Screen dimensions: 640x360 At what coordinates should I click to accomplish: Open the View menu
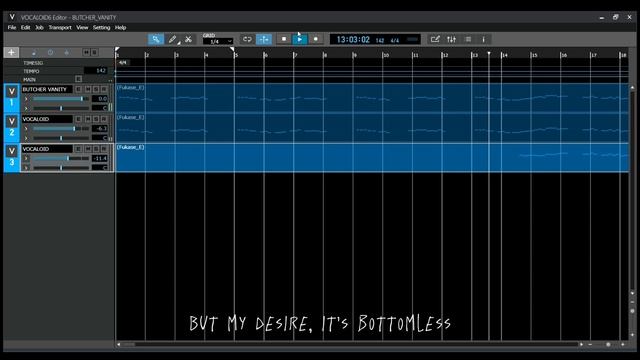coord(82,27)
